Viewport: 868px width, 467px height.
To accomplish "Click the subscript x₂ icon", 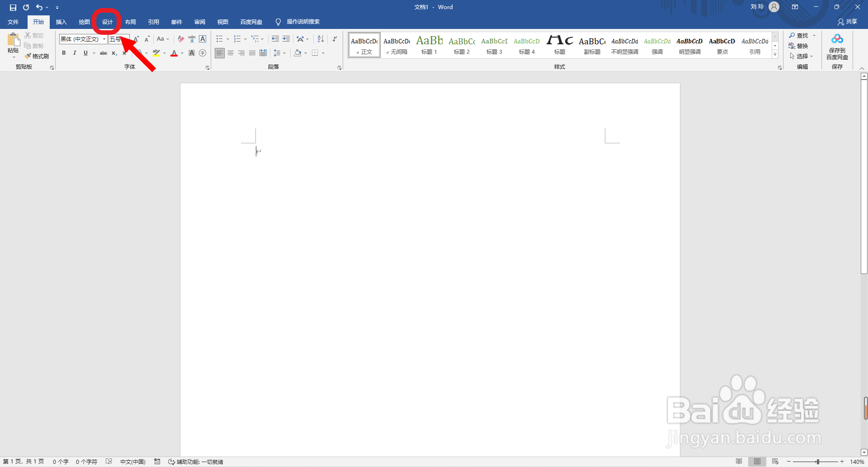I will click(x=114, y=53).
